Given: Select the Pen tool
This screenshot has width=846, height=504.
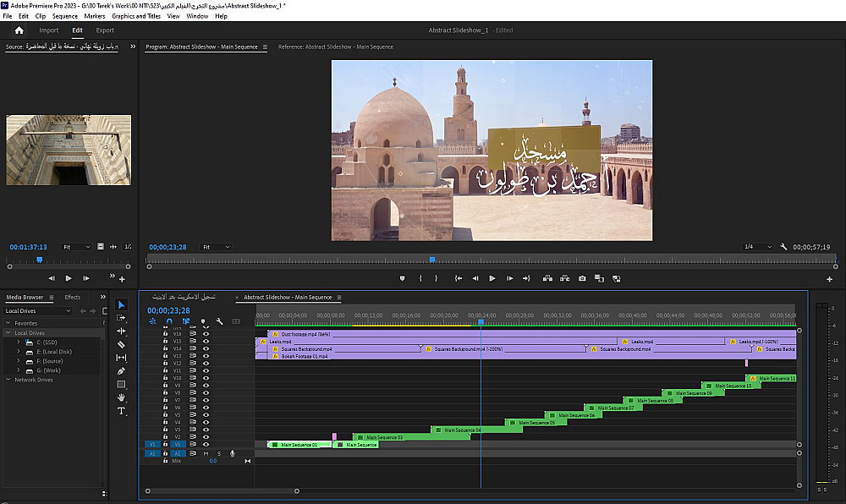Looking at the screenshot, I should pyautogui.click(x=121, y=371).
